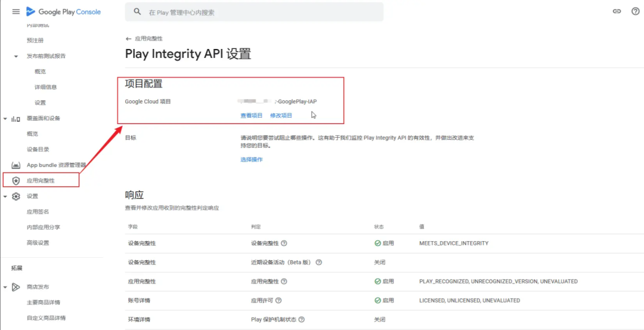Collapse the 发布前测试报告 section
Viewport: 644px width, 330px height.
[x=16, y=56]
